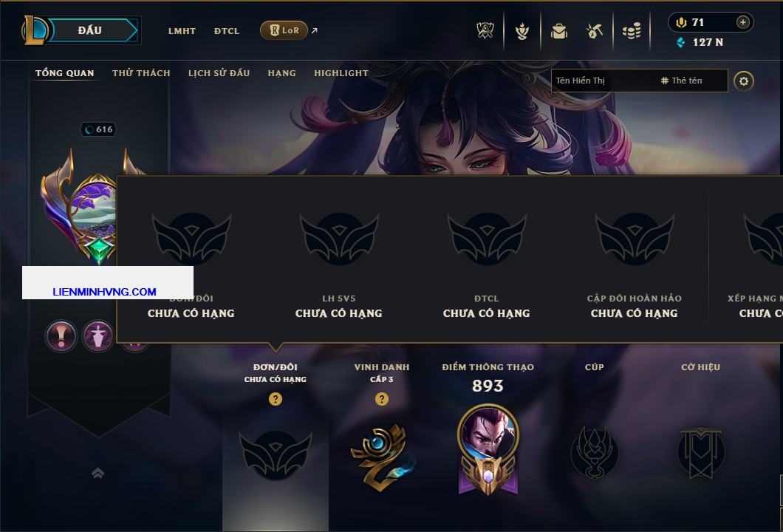Click the plus button to buy RP
Image resolution: width=783 pixels, height=532 pixels.
[742, 22]
